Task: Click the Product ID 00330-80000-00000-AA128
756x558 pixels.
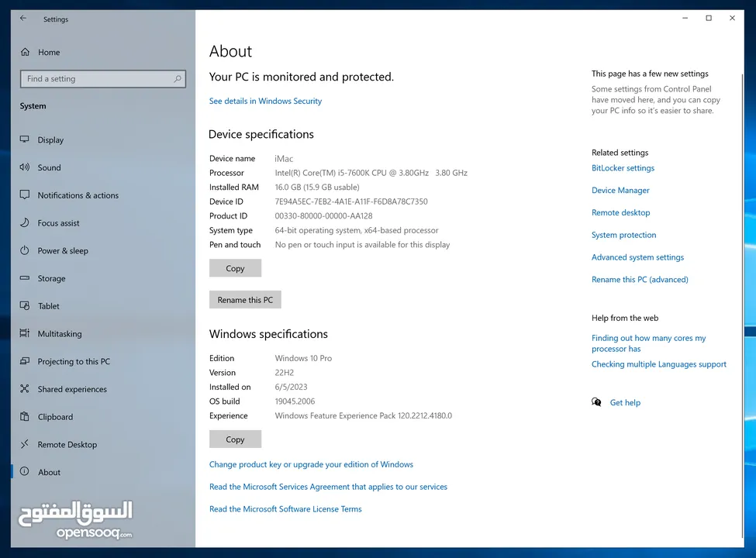Action: coord(323,216)
